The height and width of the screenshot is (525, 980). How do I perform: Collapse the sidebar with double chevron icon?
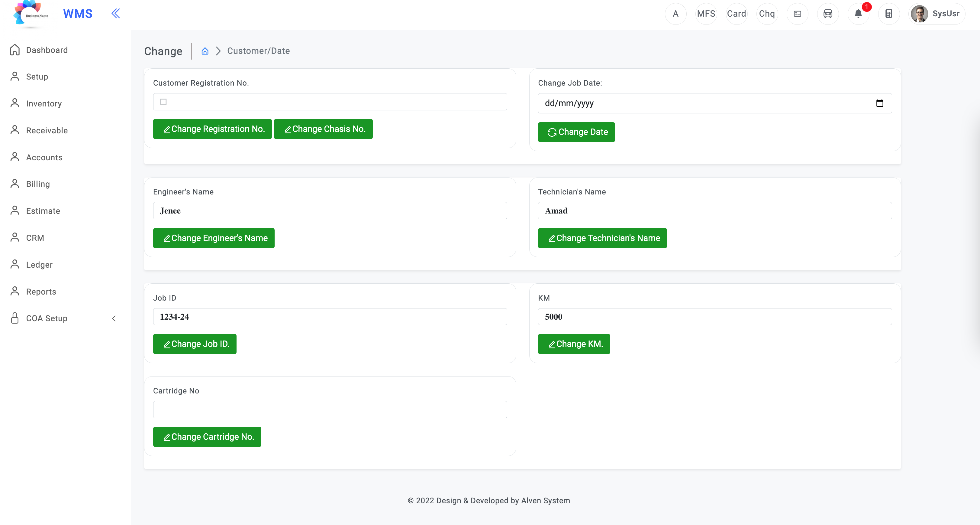click(116, 14)
